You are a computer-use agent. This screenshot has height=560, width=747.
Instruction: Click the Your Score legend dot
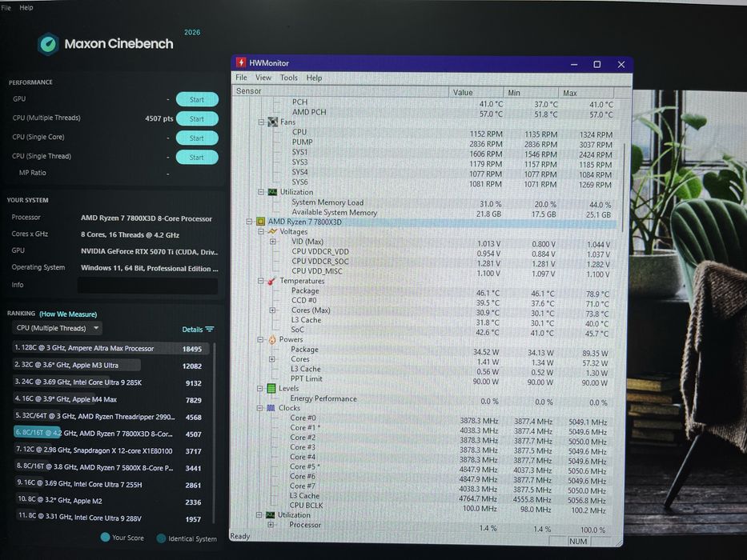coord(106,537)
